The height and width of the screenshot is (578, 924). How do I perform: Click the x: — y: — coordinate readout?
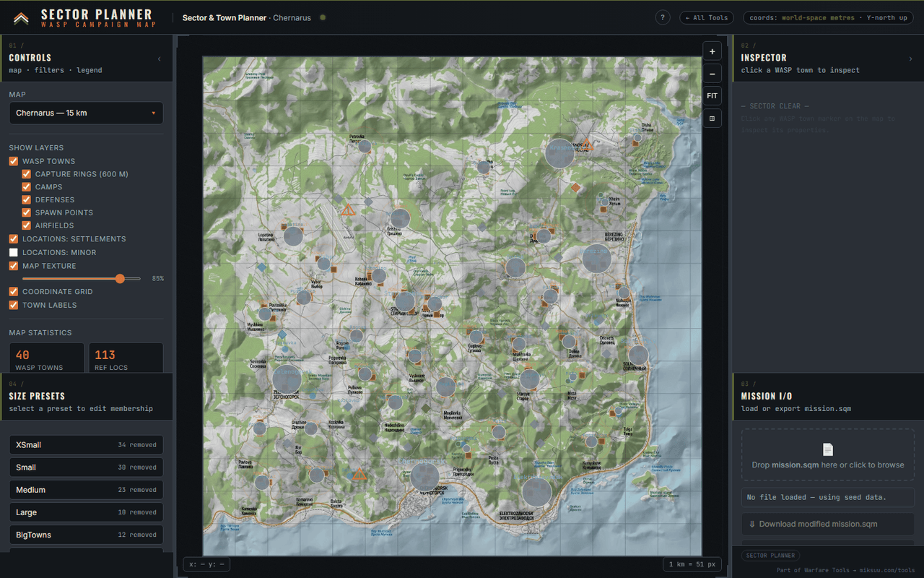coord(206,564)
